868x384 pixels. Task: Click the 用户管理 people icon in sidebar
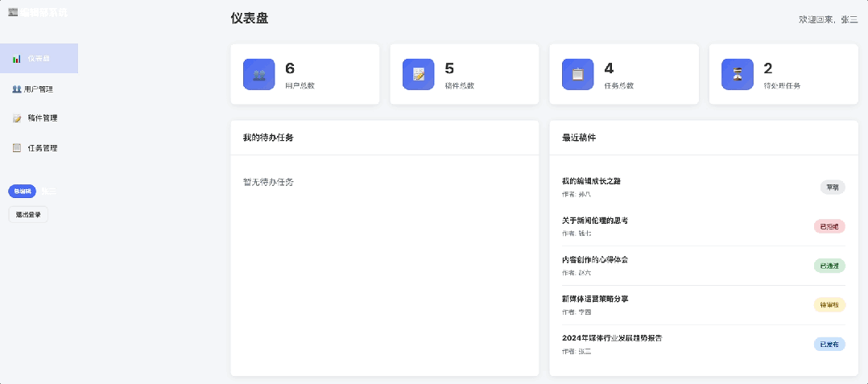click(16, 89)
